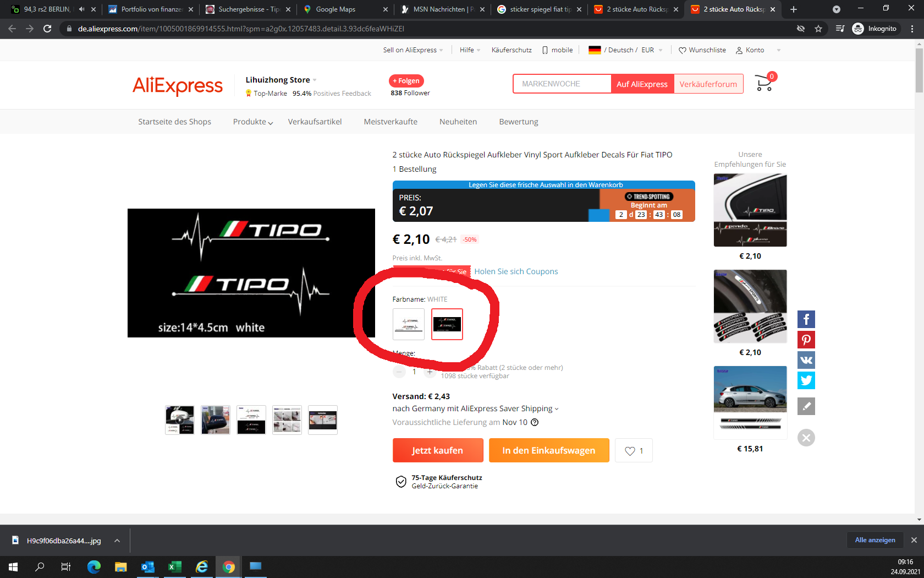Add item to wishlist heart button
924x578 pixels.
click(634, 450)
